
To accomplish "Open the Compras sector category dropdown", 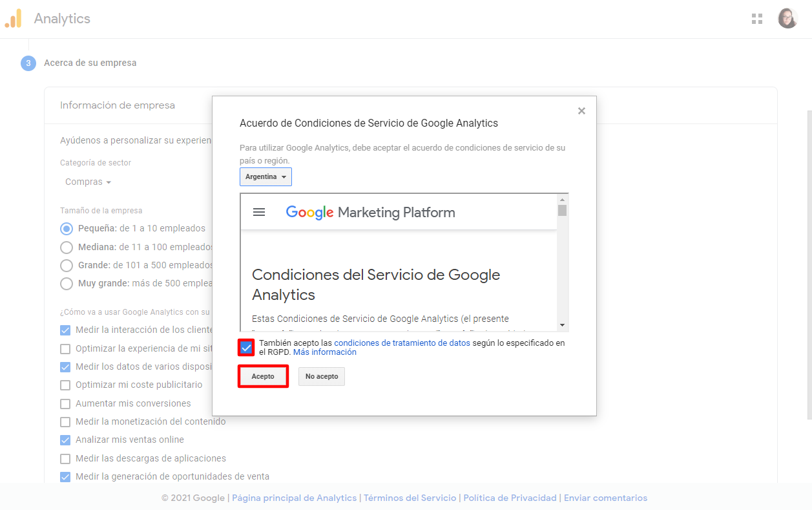I will pos(88,182).
